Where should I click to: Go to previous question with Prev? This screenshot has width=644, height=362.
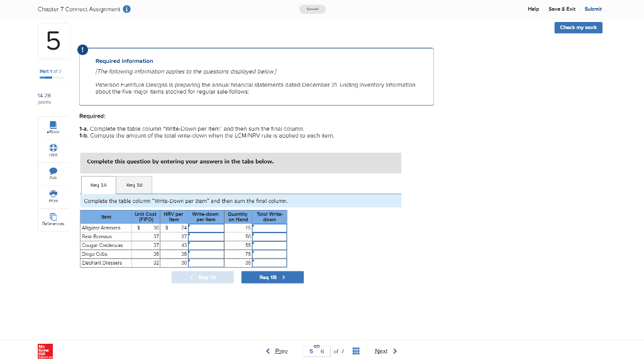click(277, 351)
